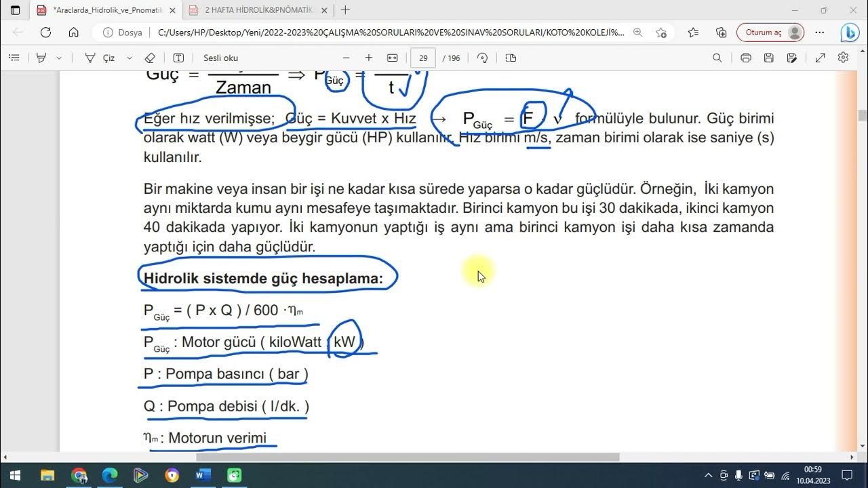868x488 pixels.
Task: Open the green screen recorder taskbar app
Action: (234, 475)
